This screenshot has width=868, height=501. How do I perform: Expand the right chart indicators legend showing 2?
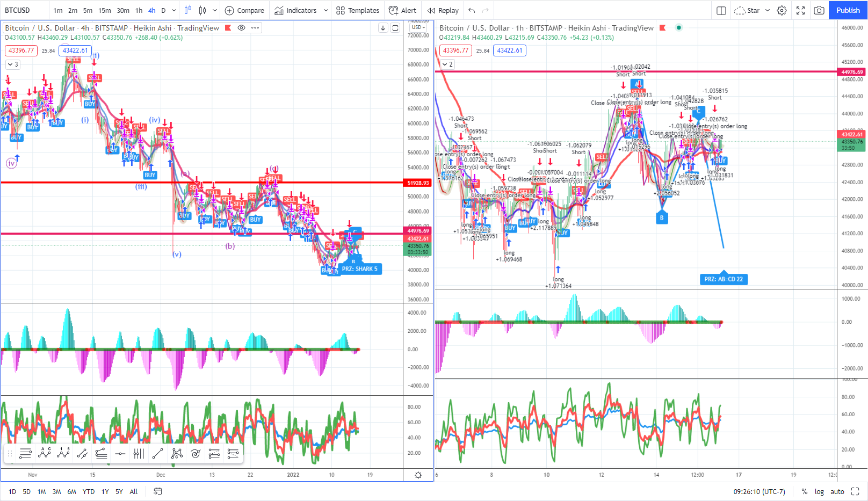447,64
